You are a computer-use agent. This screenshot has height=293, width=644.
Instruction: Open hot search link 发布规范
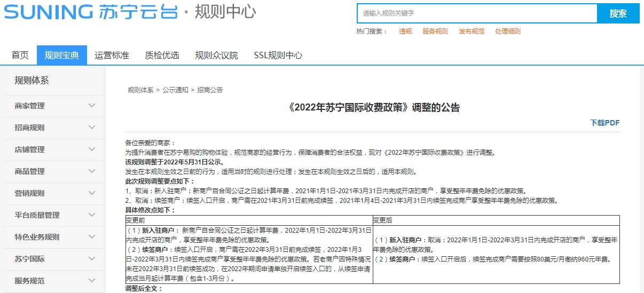point(472,31)
